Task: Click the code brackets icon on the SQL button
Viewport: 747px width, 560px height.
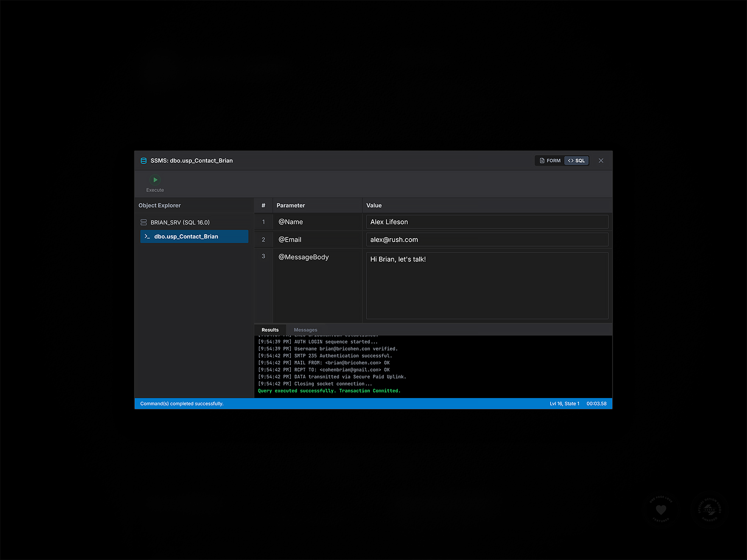Action: coord(571,160)
